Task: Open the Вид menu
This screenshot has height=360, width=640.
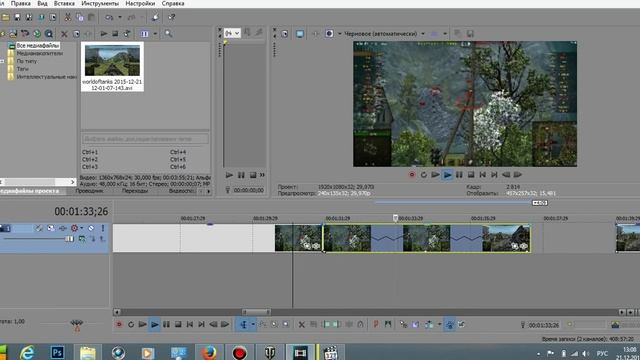Action: click(42, 3)
